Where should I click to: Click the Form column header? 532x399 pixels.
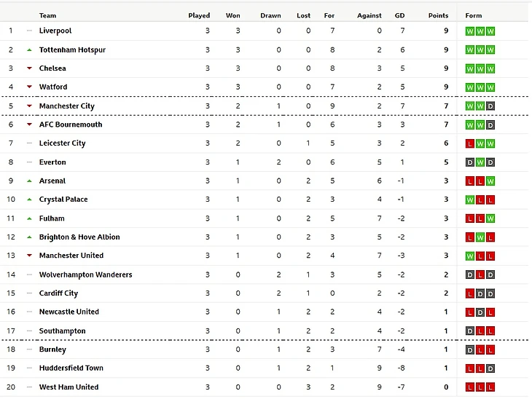point(474,15)
